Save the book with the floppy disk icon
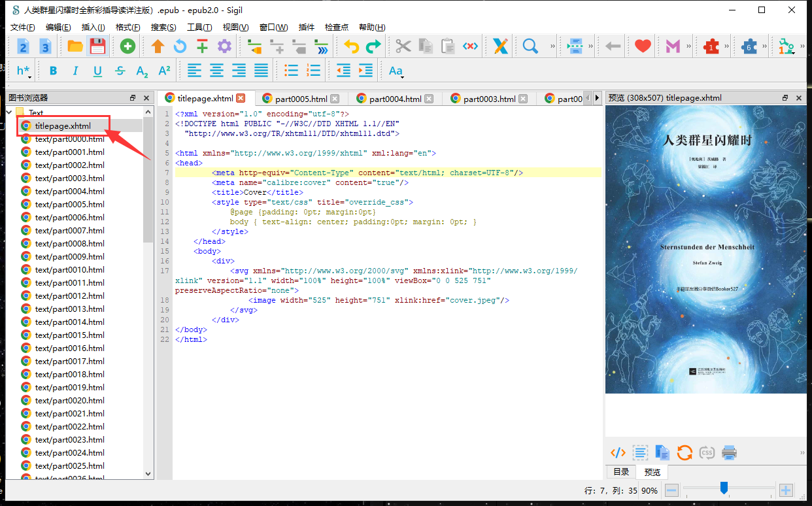This screenshot has height=506, width=812. (97, 46)
